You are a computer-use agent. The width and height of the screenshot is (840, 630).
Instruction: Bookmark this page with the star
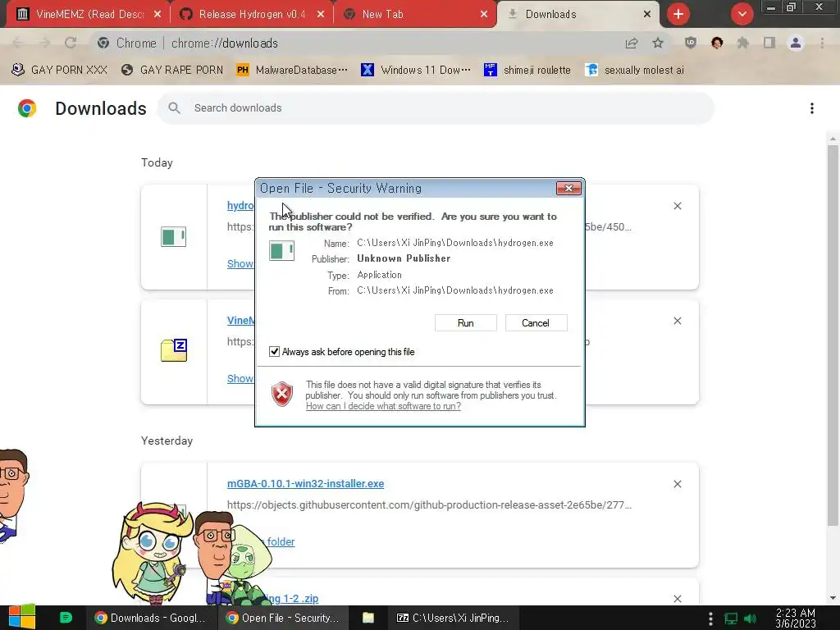point(658,43)
